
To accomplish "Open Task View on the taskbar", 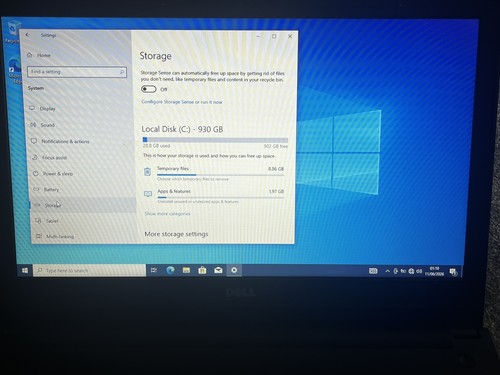I will coord(154,270).
